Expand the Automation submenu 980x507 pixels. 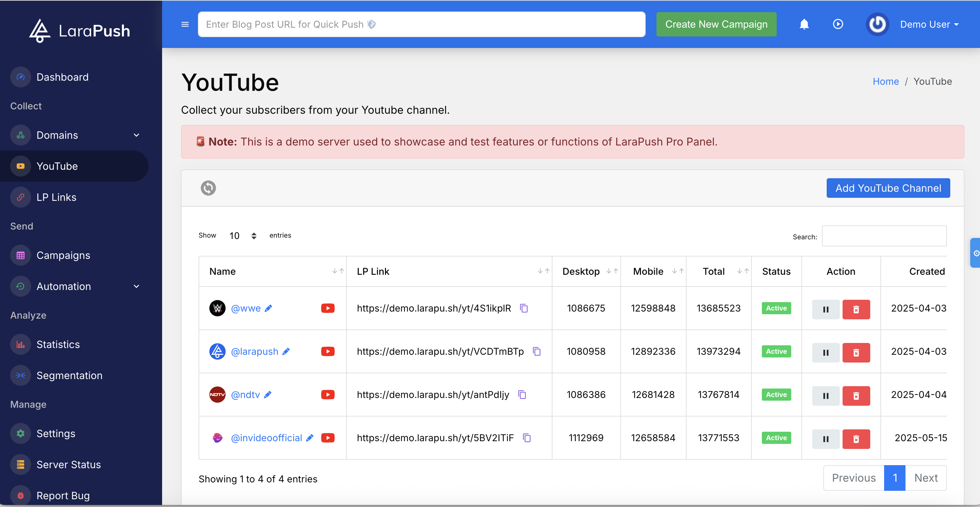(136, 287)
